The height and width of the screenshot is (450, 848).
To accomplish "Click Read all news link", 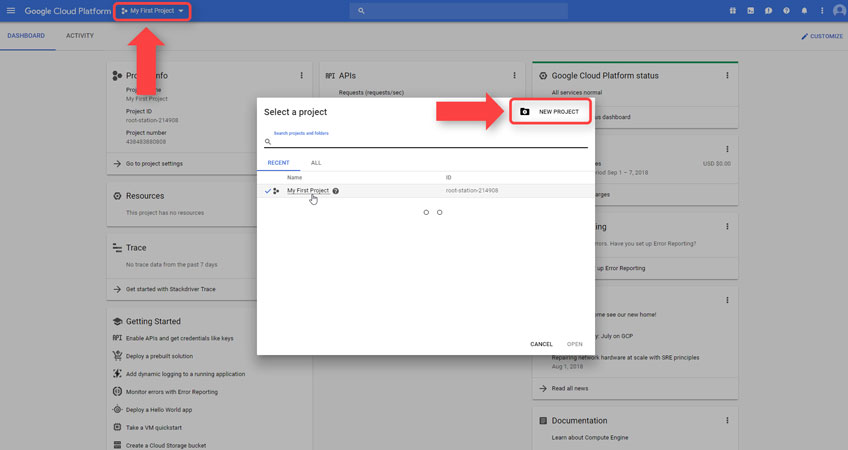I will pos(569,388).
